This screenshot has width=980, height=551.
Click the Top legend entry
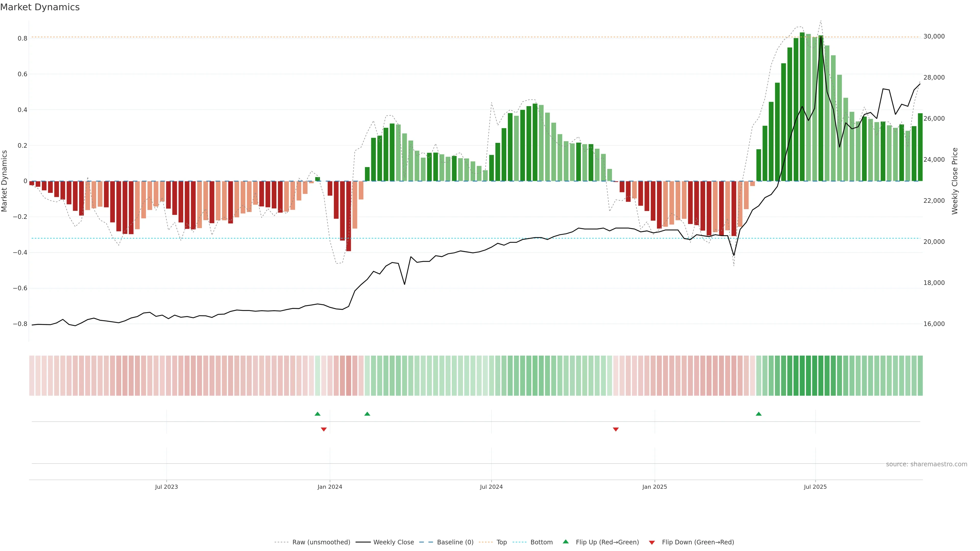coord(501,542)
